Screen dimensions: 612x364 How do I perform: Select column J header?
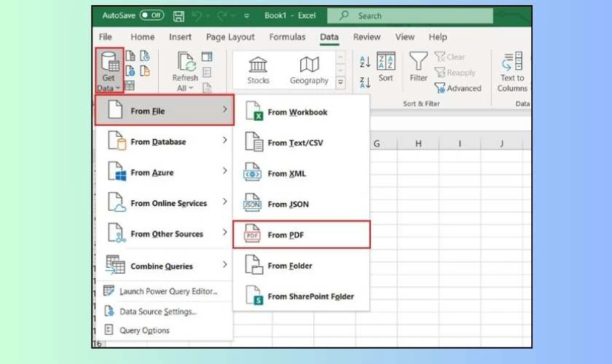(x=501, y=143)
